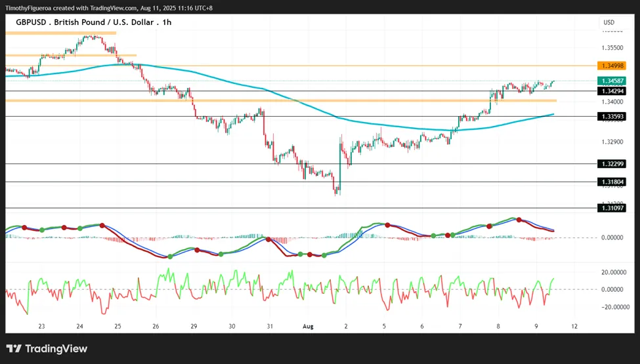Click the 20.00000 oscillator scale value
This screenshot has height=364, width=640.
[614, 272]
